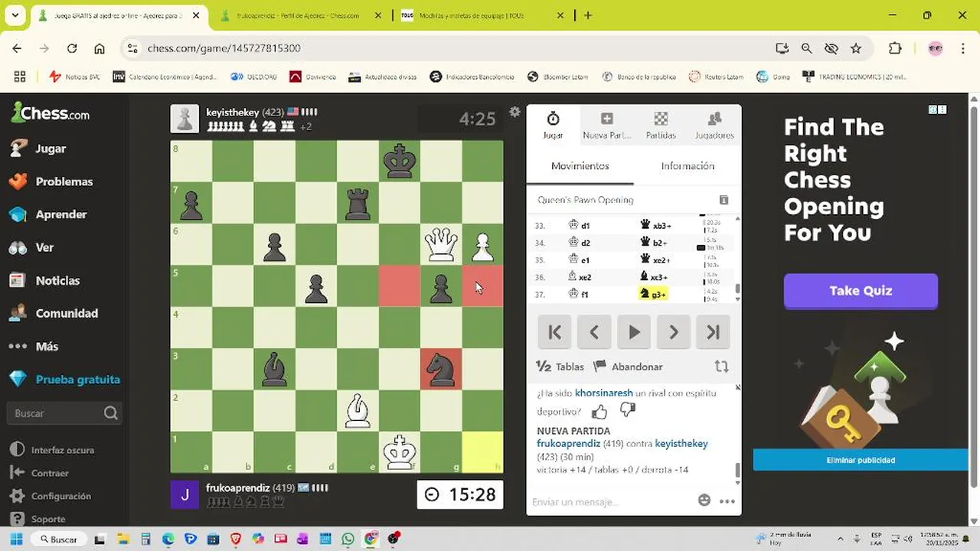980x551 pixels.
Task: Flip the board using the arrows icon
Action: click(721, 367)
